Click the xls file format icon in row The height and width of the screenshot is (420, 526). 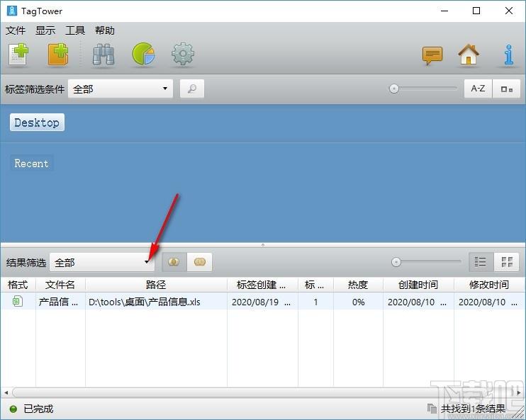coord(18,301)
